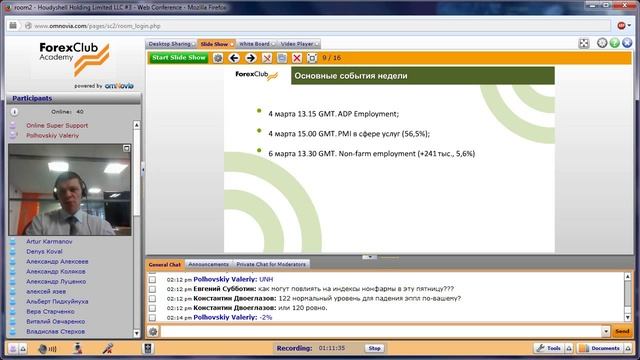
Task: Select participant алексей язев
Action: [x=46, y=291]
